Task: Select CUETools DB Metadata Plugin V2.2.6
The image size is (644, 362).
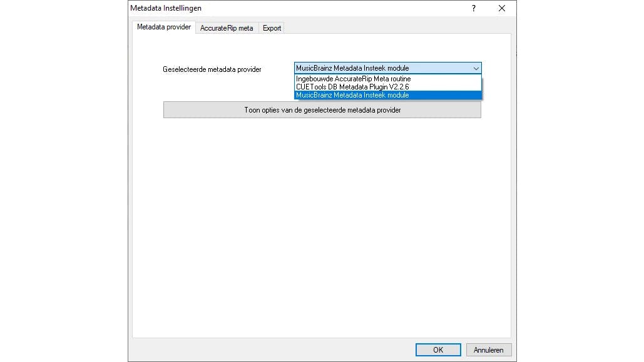Action: (x=388, y=87)
